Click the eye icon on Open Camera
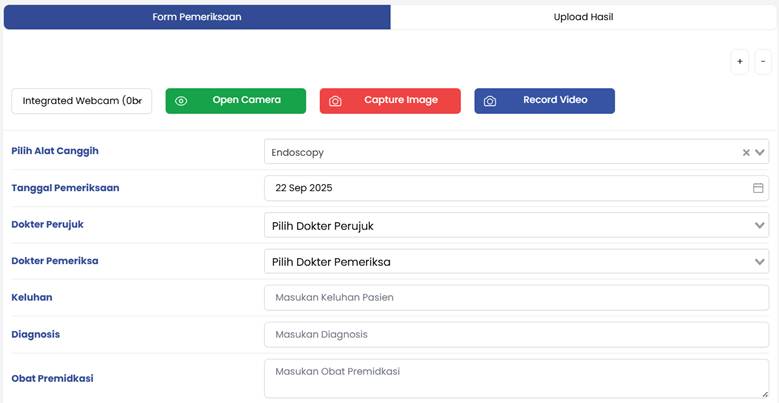The image size is (779, 403). [181, 101]
